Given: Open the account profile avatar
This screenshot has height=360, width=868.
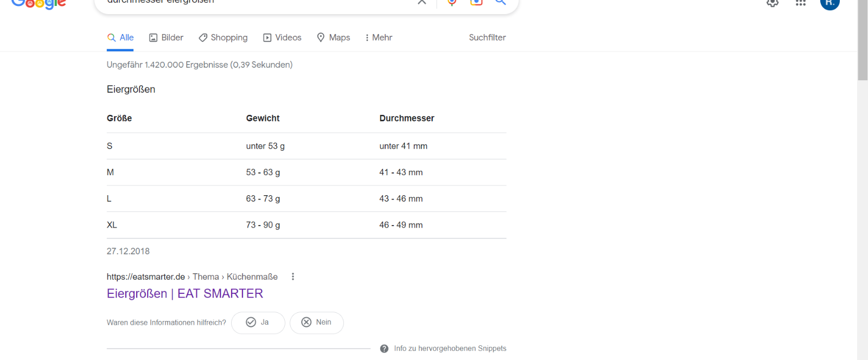Looking at the screenshot, I should [829, 4].
